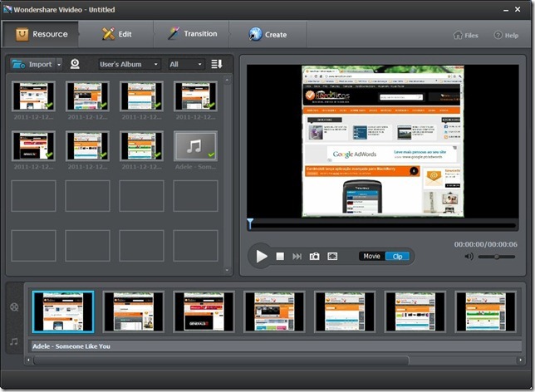Toggle full screen preview icon
Screen dimensions: 535x392
pos(332,257)
